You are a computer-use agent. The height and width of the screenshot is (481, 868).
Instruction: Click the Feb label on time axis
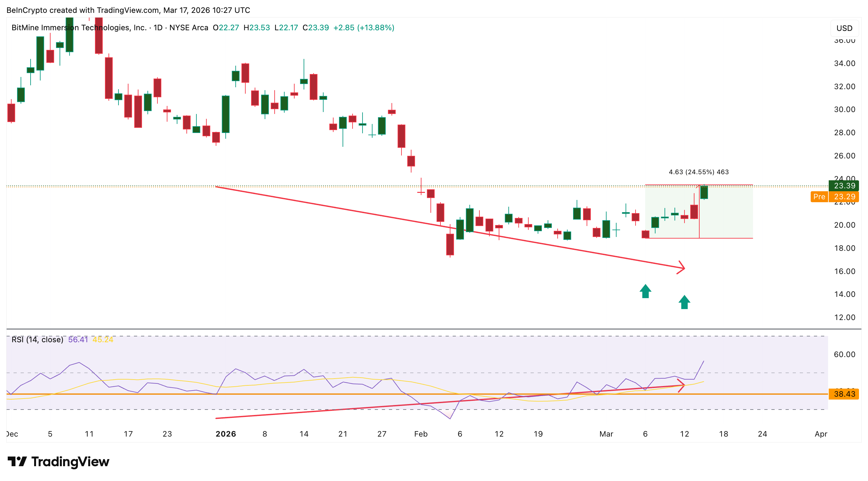click(x=420, y=434)
